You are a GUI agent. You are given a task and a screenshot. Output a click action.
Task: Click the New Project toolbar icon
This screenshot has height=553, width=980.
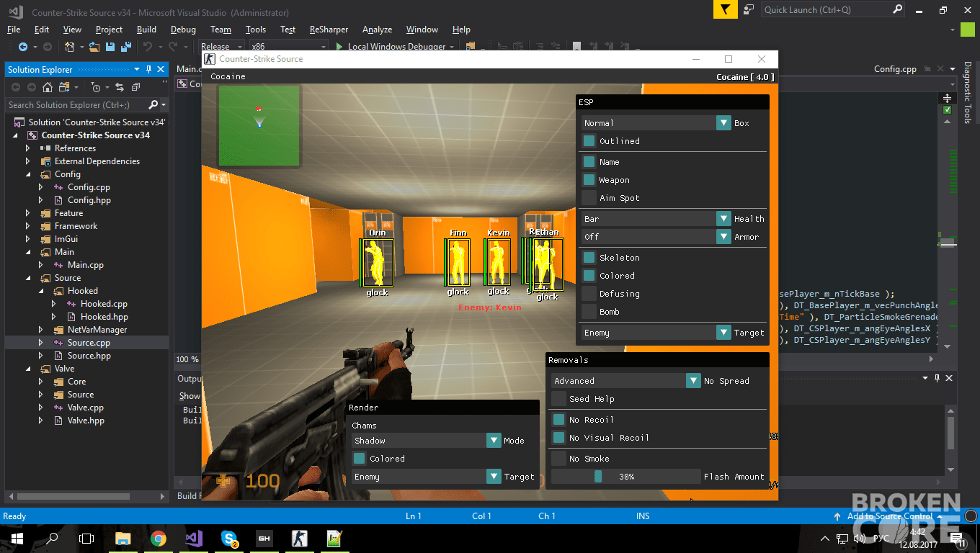tap(70, 47)
